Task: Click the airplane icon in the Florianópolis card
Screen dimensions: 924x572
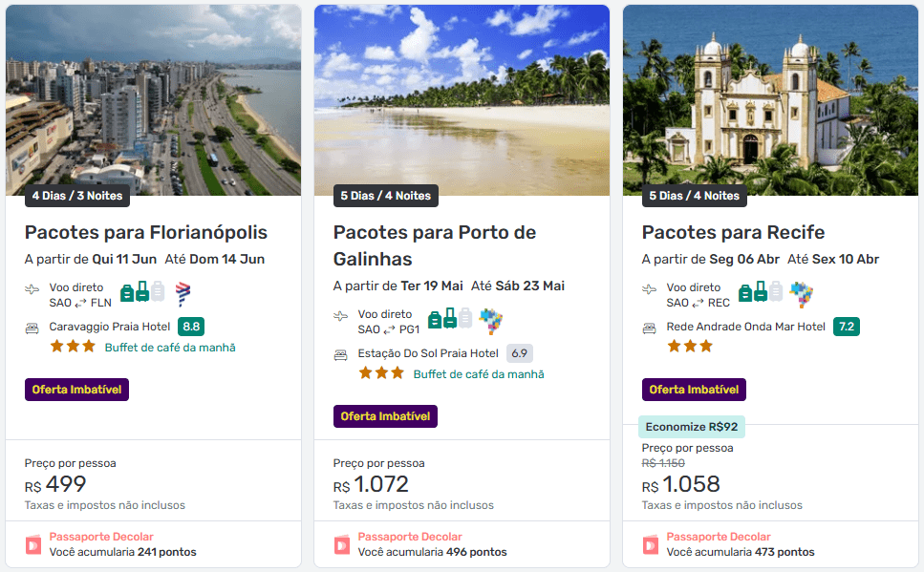Action: (x=32, y=289)
